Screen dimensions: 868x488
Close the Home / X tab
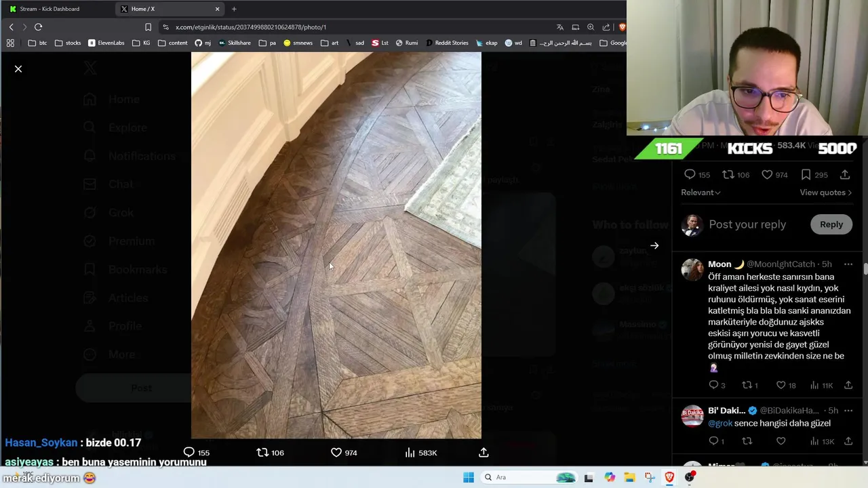point(217,9)
